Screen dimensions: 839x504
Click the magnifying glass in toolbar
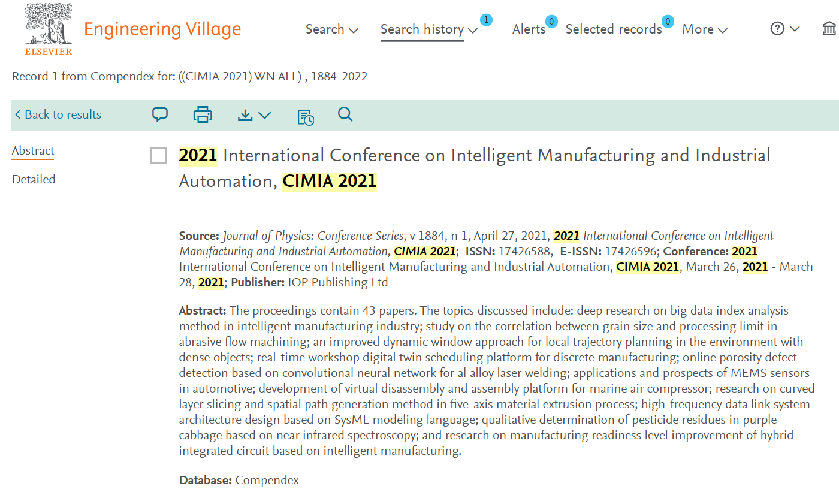345,114
